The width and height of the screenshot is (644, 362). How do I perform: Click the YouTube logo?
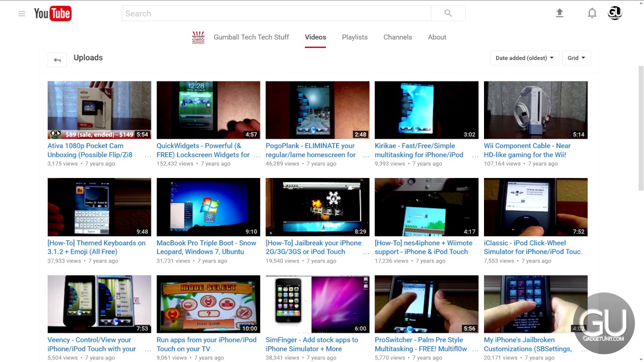(53, 14)
